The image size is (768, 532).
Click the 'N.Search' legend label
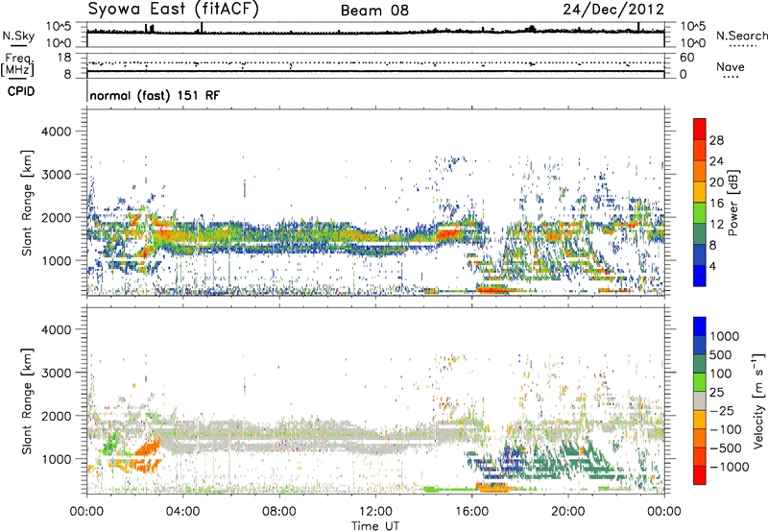coord(741,36)
